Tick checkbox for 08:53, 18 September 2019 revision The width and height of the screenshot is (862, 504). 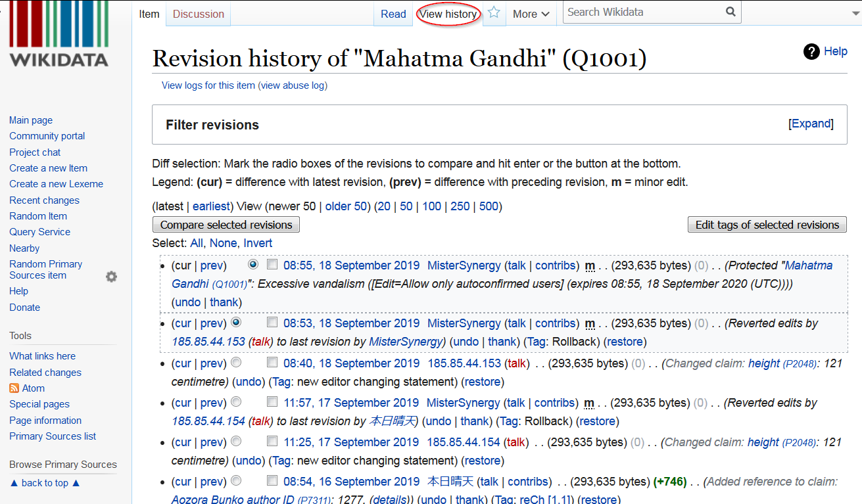click(x=272, y=323)
